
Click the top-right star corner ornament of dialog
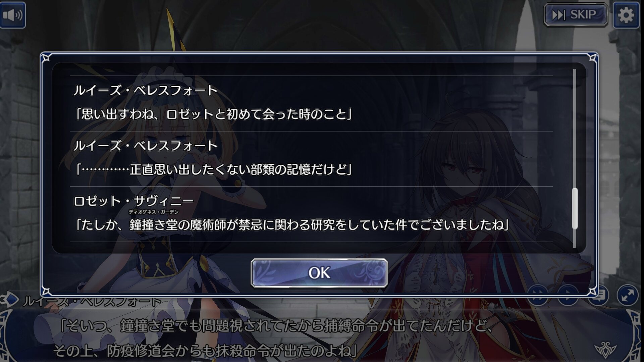click(x=593, y=58)
